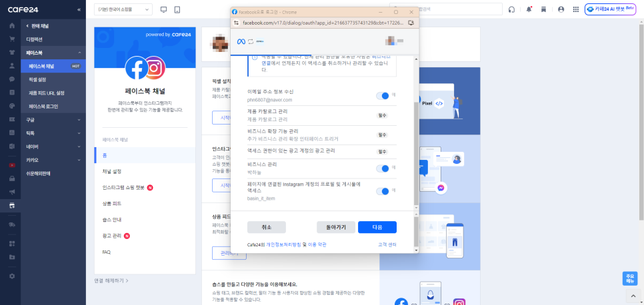Click the Messenger icon in the illustration
This screenshot has width=644, height=305.
pos(440,188)
